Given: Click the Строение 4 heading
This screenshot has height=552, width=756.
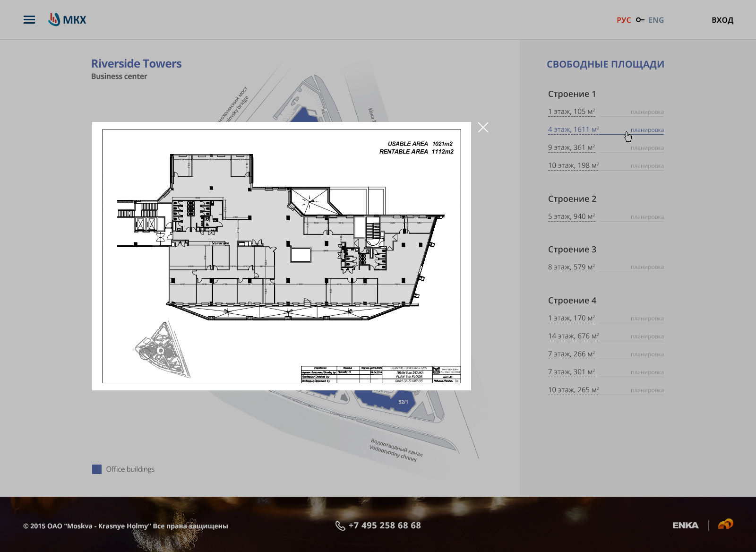Looking at the screenshot, I should coord(572,301).
